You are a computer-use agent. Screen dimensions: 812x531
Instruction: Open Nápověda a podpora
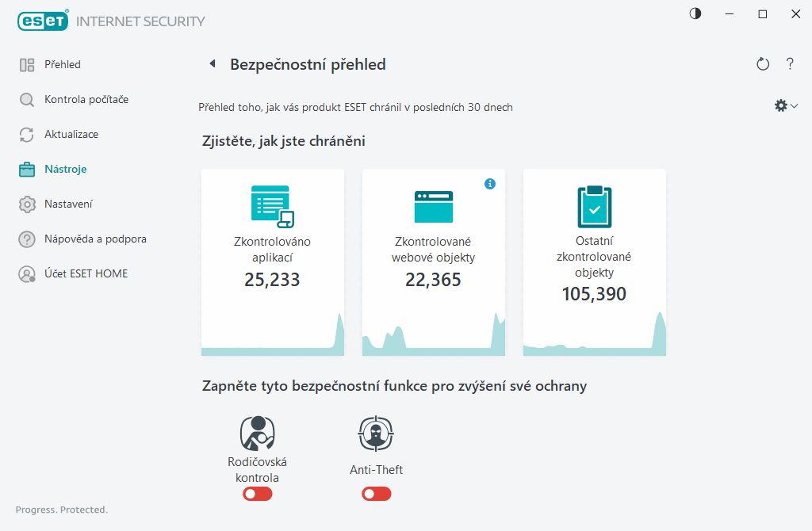pyautogui.click(x=95, y=239)
